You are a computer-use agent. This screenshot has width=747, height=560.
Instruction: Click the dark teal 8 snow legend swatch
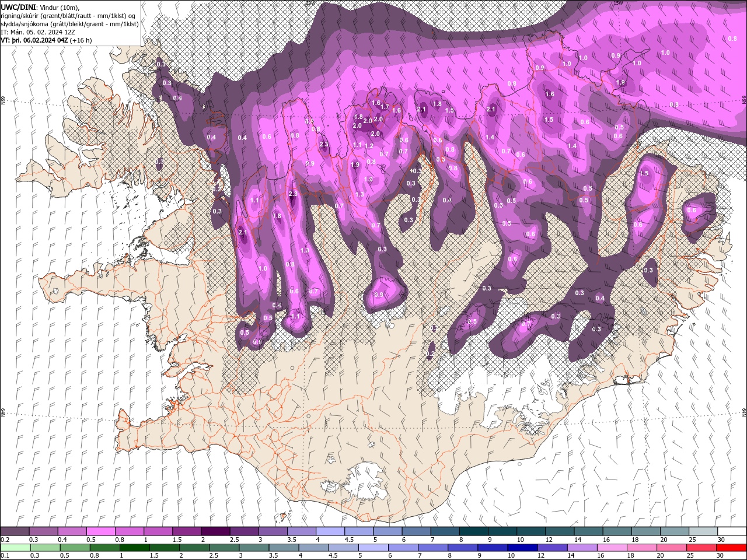pyautogui.click(x=473, y=531)
